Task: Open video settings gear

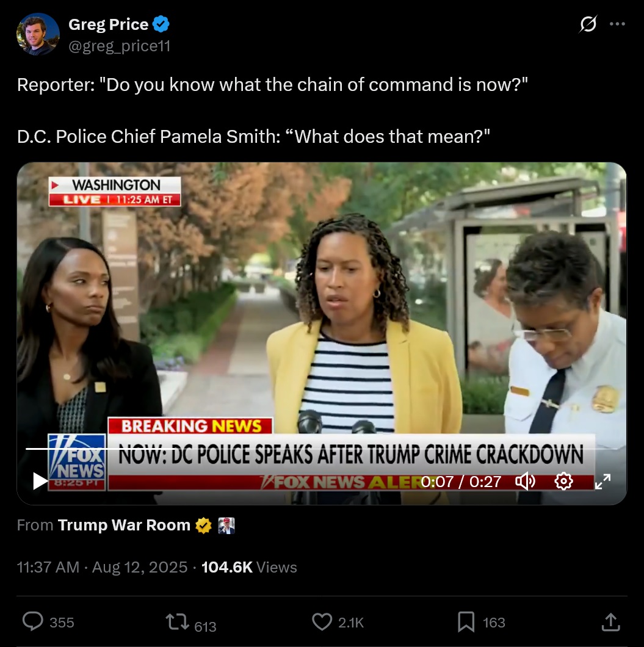Action: click(563, 481)
